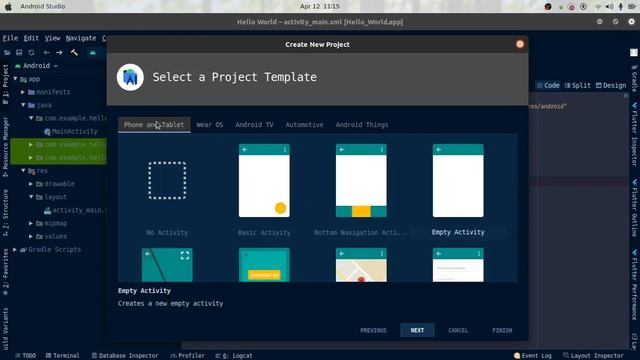Click the Android Studio logo in dialog header
The image size is (640, 360).
coord(130,77)
